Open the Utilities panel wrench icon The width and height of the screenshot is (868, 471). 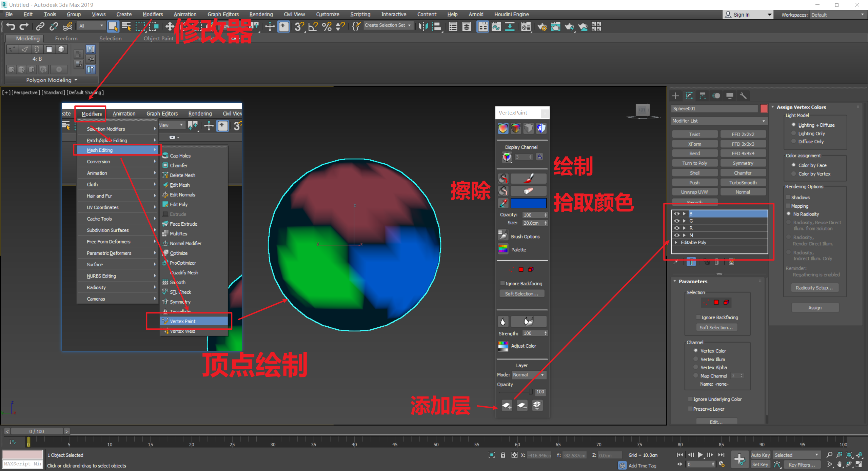(x=744, y=96)
